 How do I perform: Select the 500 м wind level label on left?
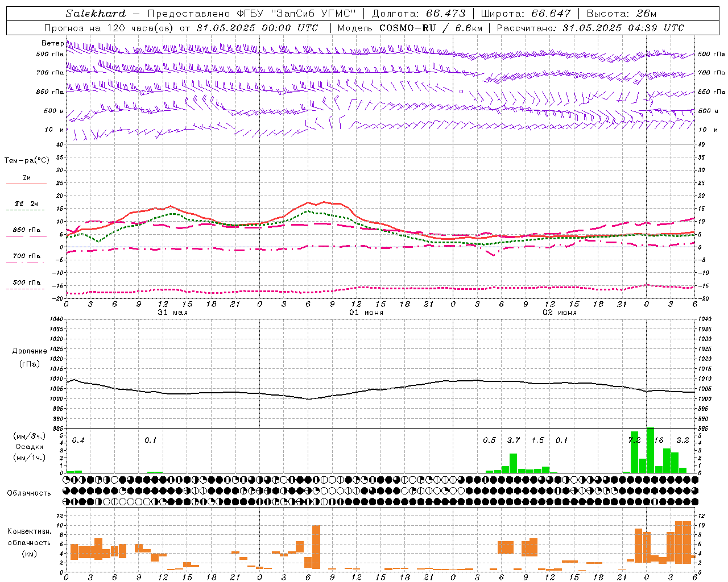pos(54,111)
